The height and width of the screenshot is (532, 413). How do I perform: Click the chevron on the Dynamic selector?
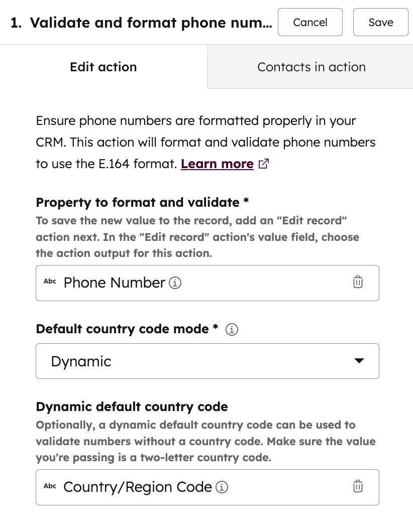[359, 361]
